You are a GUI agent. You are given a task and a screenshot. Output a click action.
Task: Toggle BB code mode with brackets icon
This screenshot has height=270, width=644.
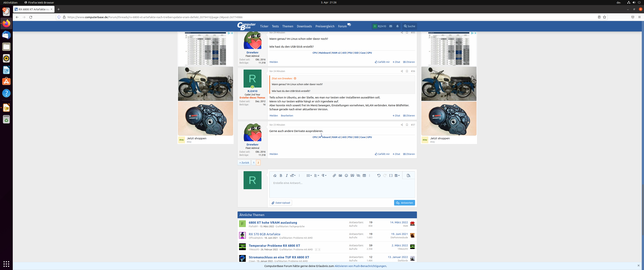391,175
